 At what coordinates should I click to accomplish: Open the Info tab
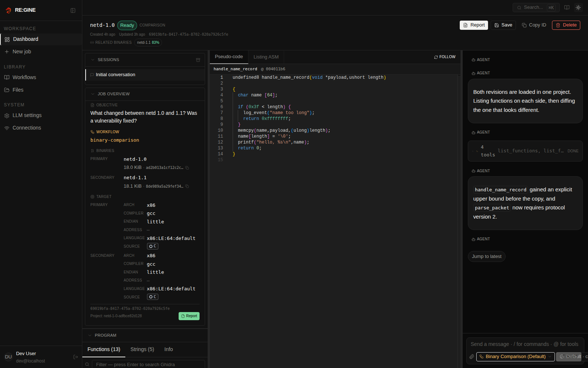pos(169,349)
